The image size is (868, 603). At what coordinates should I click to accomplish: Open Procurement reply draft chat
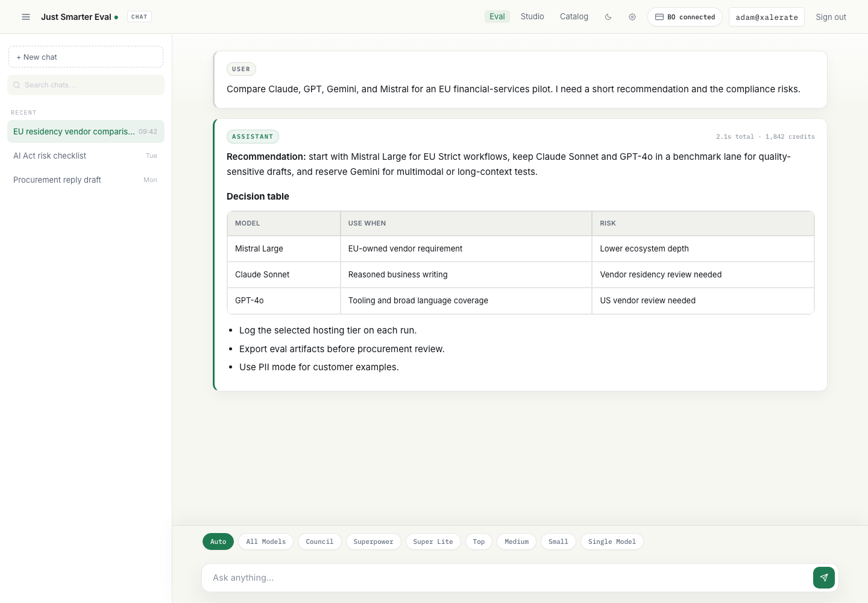[86, 180]
